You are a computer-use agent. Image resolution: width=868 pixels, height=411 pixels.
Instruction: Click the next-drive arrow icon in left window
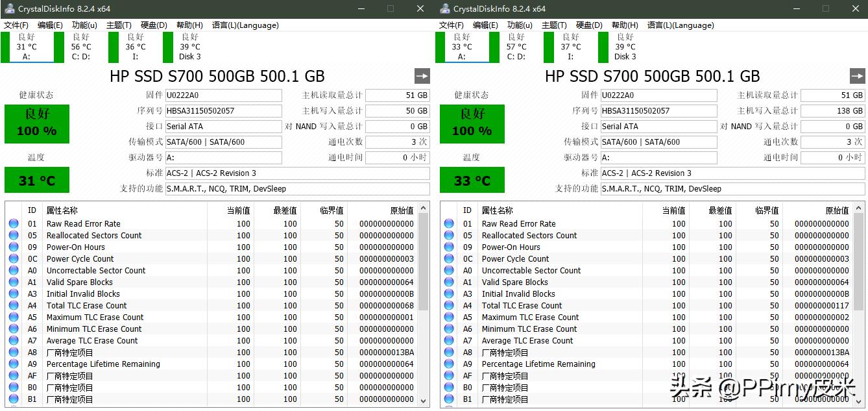click(x=422, y=76)
